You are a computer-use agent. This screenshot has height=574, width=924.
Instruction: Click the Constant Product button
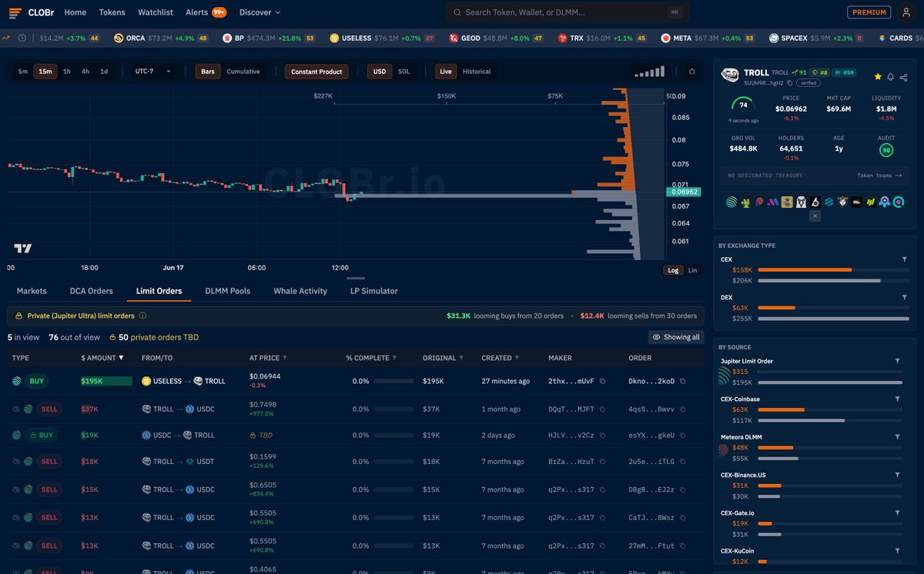(x=316, y=72)
